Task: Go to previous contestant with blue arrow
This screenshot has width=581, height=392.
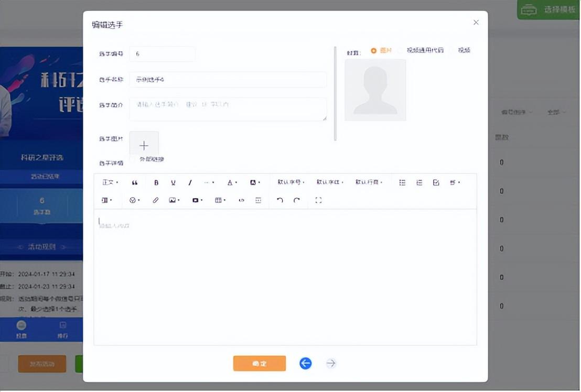Action: point(306,363)
